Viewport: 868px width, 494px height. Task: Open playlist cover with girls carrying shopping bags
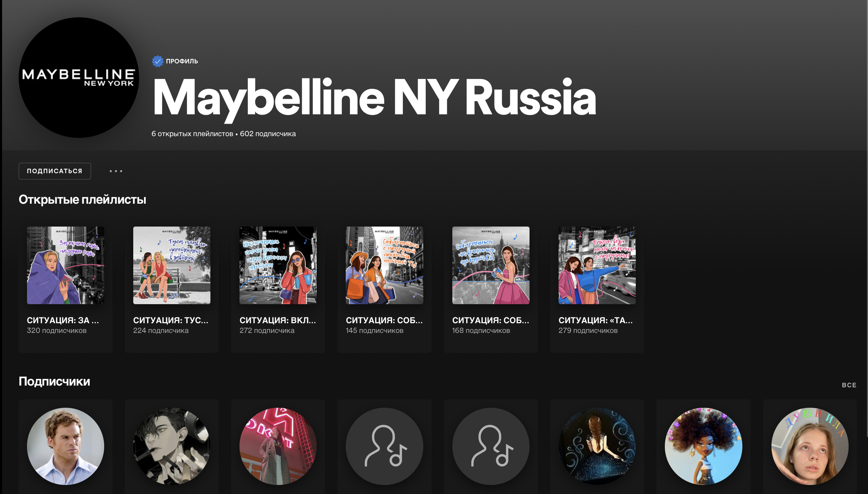click(x=384, y=265)
